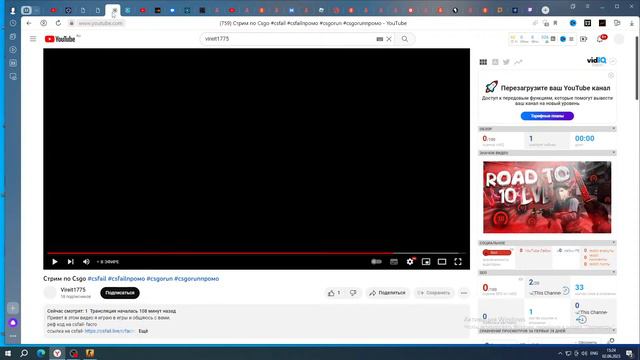
Task: Open the Yandex Browser taskbar icon
Action: click(x=57, y=353)
